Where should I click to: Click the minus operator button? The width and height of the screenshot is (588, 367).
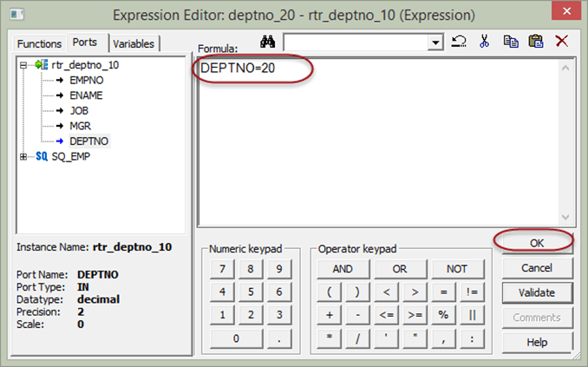(x=357, y=315)
